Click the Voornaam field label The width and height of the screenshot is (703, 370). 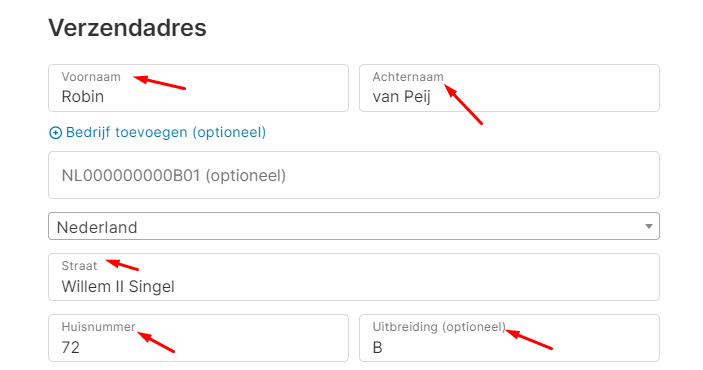(x=91, y=77)
